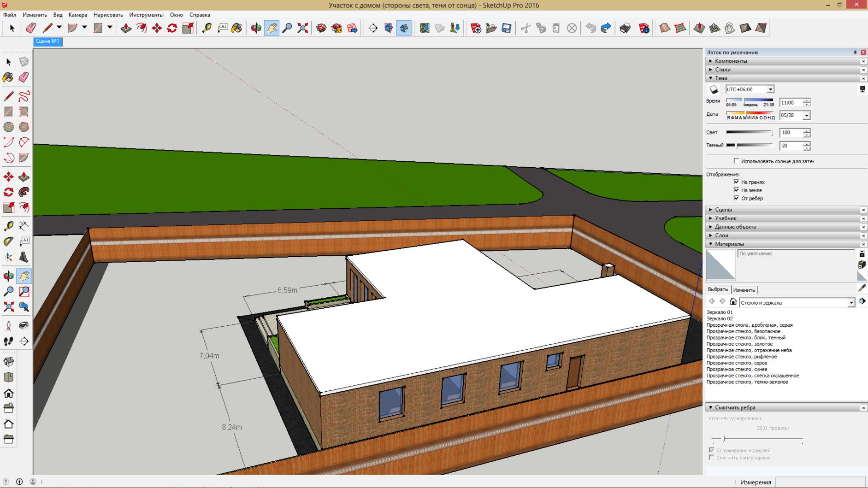Toggle the "На земле" shadow checkbox

pos(736,190)
